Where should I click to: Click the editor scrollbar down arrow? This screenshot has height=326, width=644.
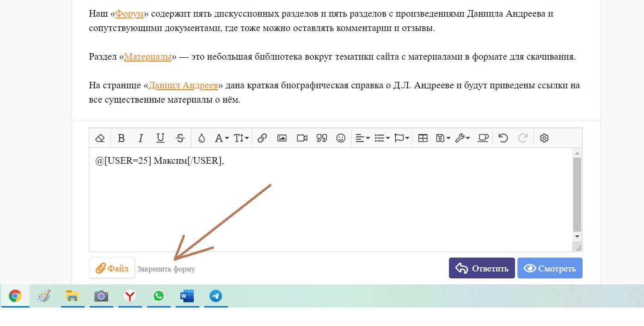tap(577, 236)
